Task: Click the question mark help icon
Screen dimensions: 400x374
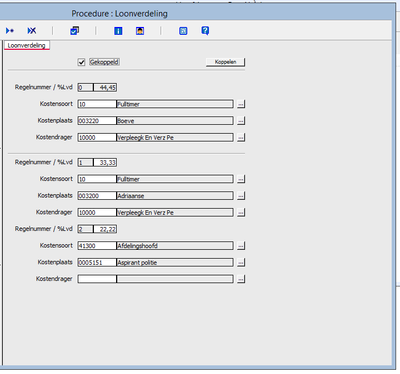Action: click(205, 31)
